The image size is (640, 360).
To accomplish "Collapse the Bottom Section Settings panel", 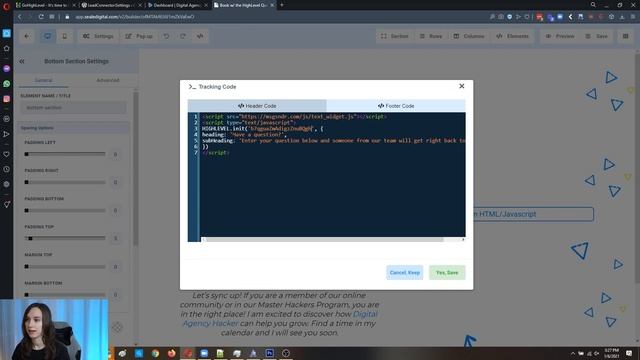I will point(22,61).
